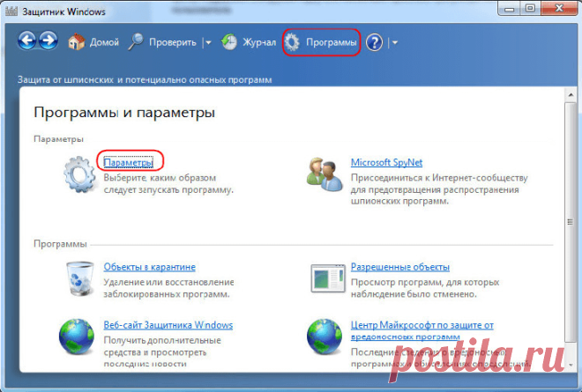Expand the Проверить dropdown arrow
The image size is (582, 392).
tap(208, 42)
